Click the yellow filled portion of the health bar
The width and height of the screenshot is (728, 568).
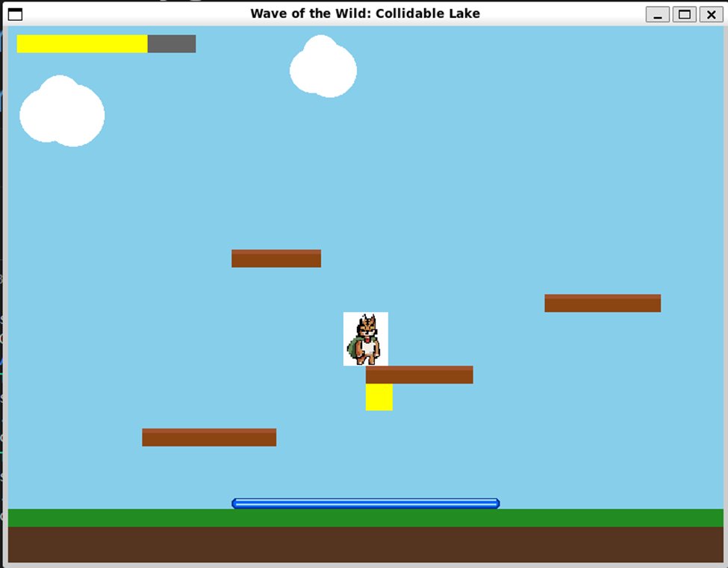point(82,43)
